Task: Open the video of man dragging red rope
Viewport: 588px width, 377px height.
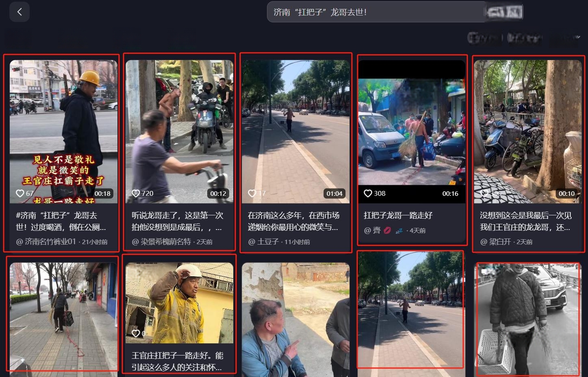Action: [64, 320]
